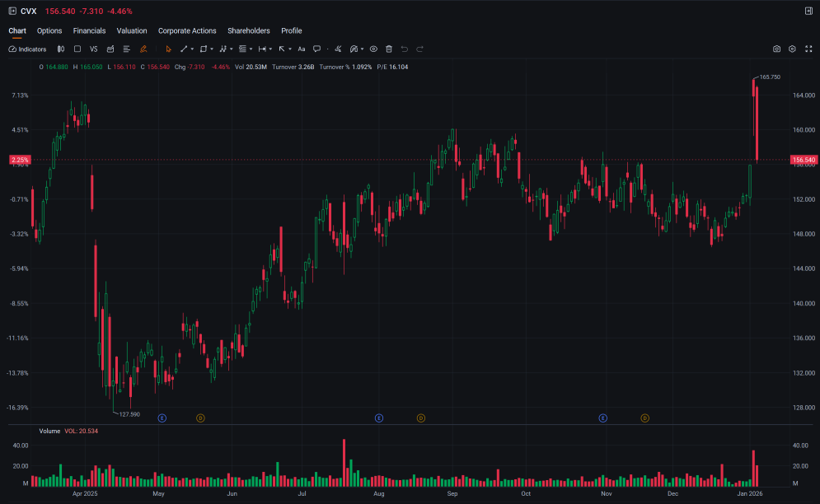
Task: Switch to the Options tab
Action: point(49,30)
